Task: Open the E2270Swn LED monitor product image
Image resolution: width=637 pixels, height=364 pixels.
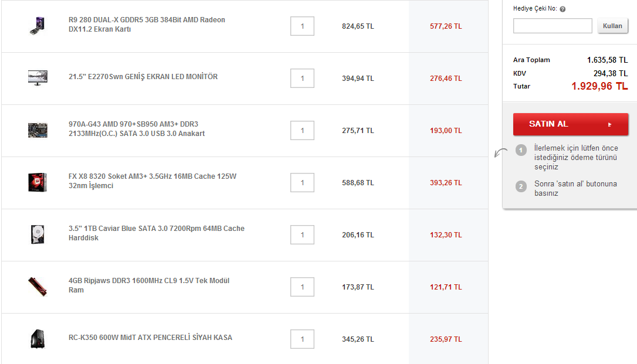Action: (x=37, y=77)
